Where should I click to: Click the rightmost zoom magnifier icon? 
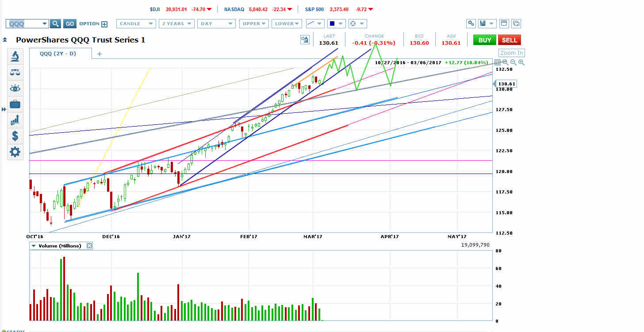coord(521,62)
